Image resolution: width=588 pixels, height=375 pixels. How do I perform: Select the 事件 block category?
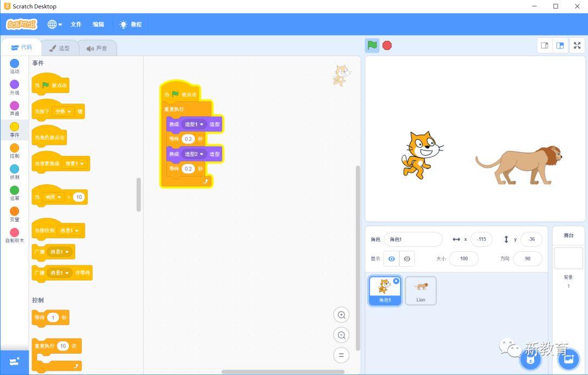[x=14, y=130]
